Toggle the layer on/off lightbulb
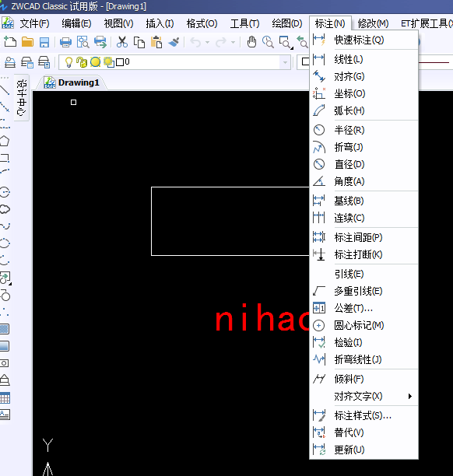 [69, 62]
